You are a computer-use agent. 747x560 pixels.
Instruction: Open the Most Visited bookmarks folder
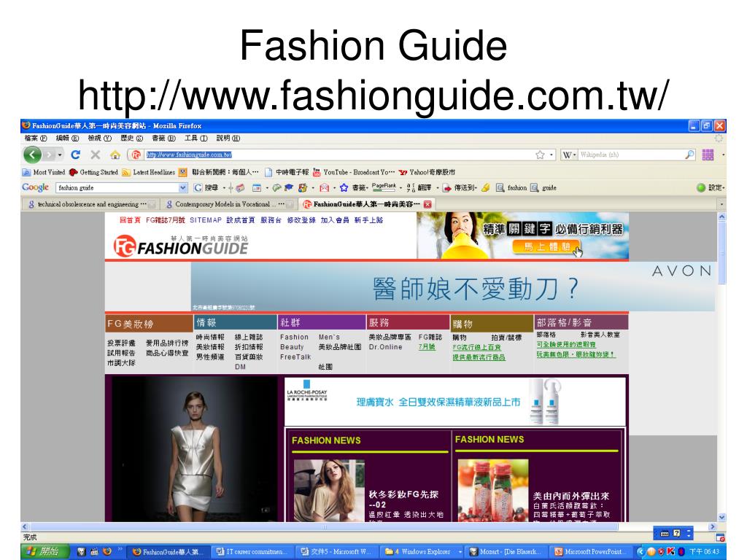[43, 172]
